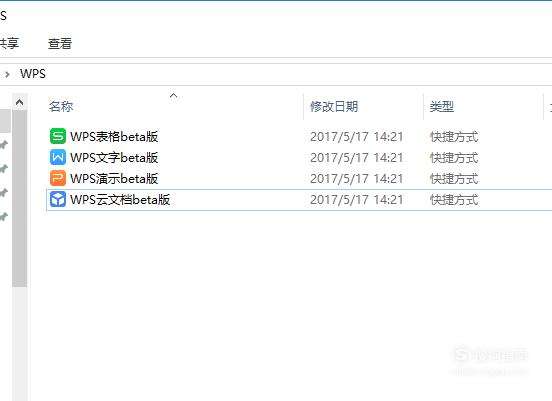The image size is (552, 401).
Task: Click the fourth pin icon in navigation pane
Action: pyautogui.click(x=4, y=216)
